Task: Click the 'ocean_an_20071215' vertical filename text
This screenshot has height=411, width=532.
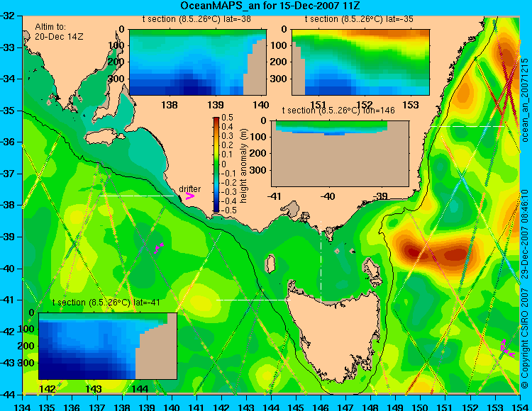Action: point(524,100)
